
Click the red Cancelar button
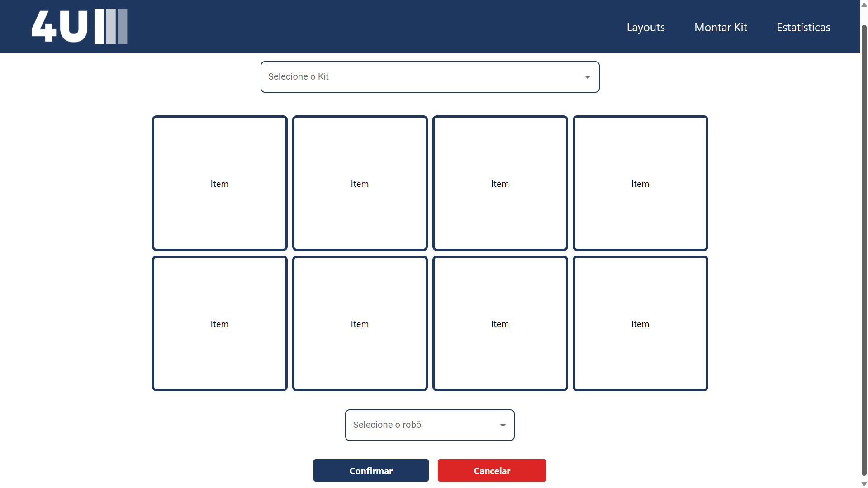click(x=492, y=470)
